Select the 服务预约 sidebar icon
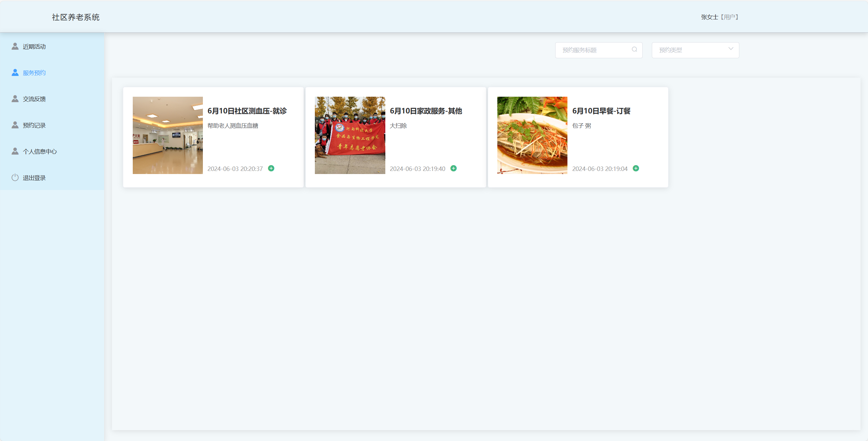The image size is (868, 441). [x=15, y=73]
